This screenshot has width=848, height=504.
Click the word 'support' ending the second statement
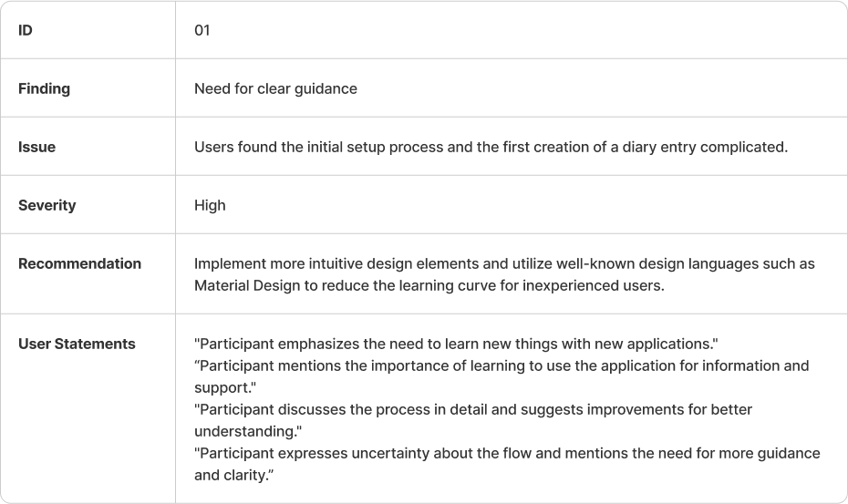click(222, 388)
